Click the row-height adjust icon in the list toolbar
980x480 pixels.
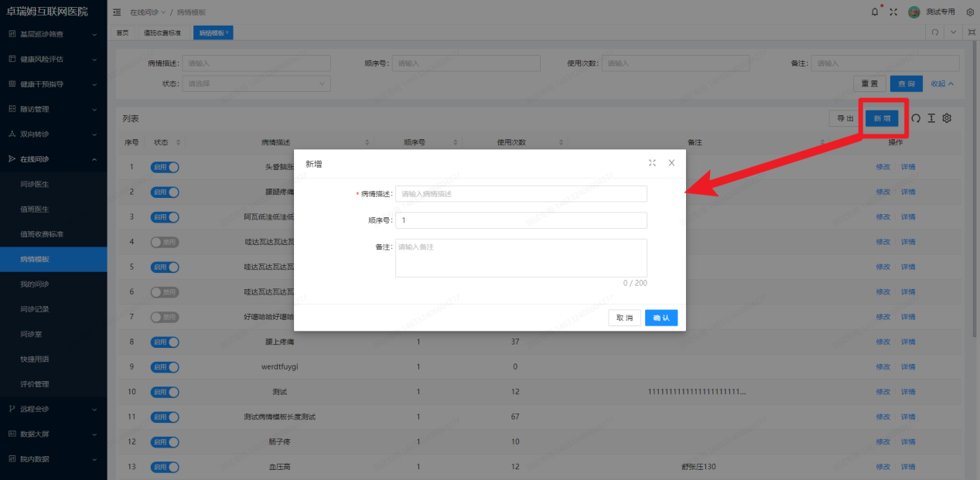click(x=930, y=117)
